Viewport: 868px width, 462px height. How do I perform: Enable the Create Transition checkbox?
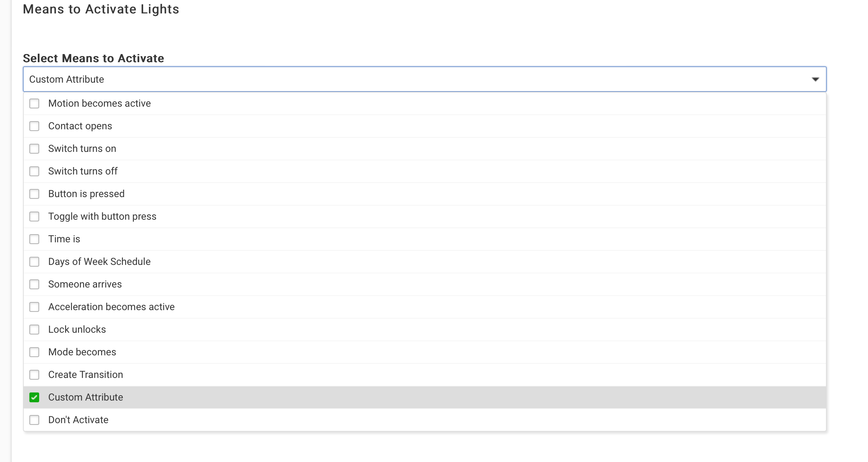point(34,375)
